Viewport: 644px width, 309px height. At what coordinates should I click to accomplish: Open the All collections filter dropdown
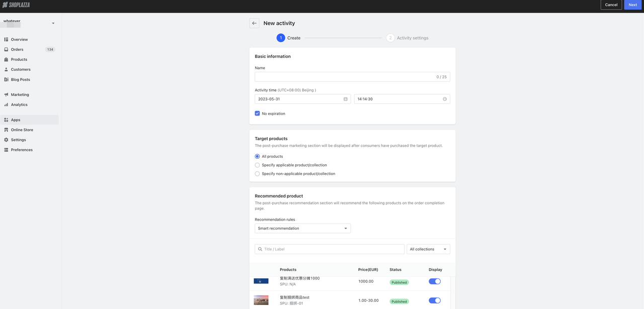pos(428,249)
